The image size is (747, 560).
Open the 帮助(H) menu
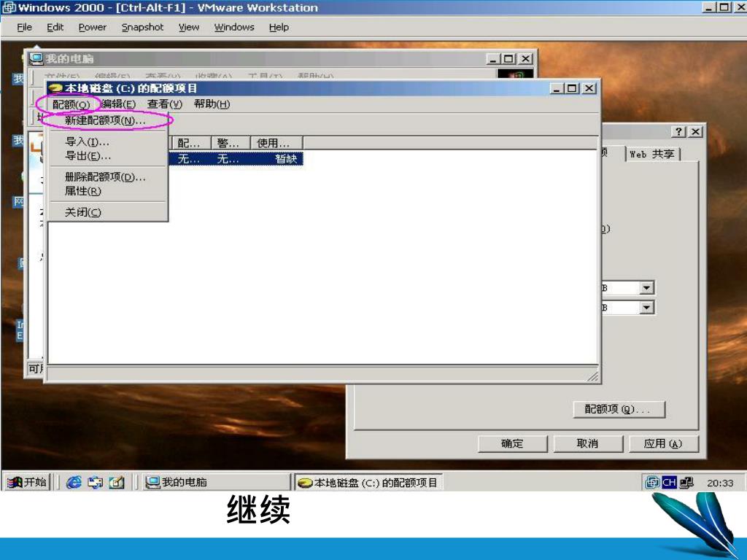click(212, 104)
